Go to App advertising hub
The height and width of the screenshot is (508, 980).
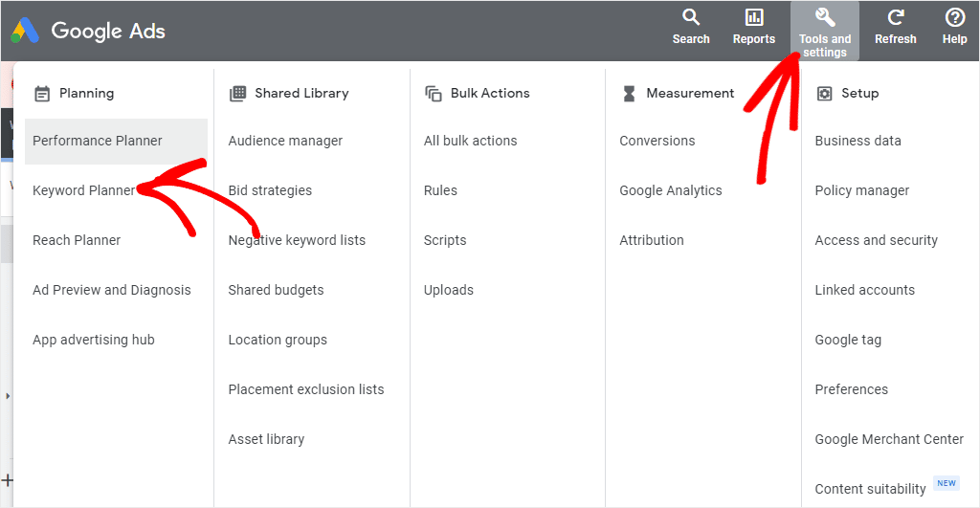coord(93,340)
